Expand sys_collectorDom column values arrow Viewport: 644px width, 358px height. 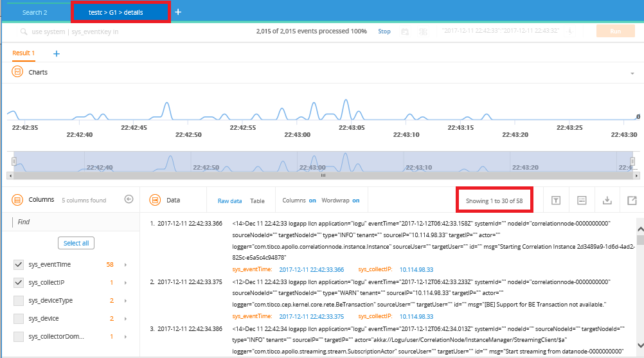125,336
